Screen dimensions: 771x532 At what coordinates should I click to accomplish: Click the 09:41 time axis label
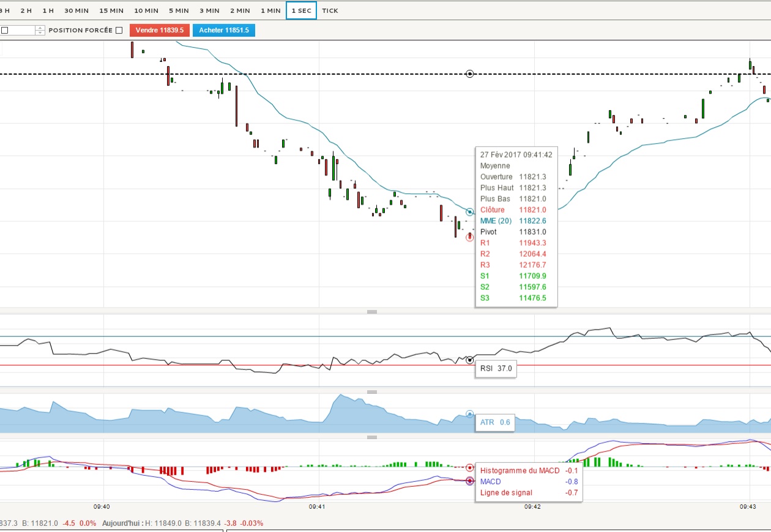[x=317, y=507]
